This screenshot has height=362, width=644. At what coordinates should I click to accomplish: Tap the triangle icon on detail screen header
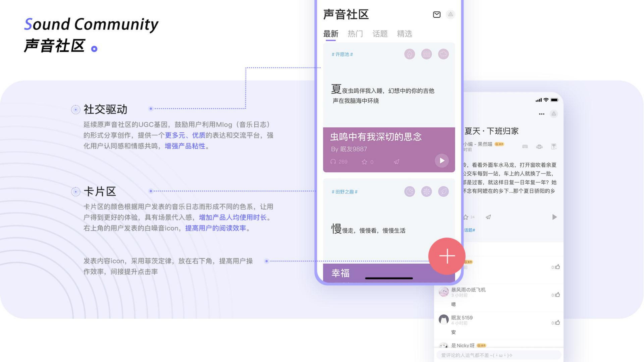pyautogui.click(x=554, y=114)
